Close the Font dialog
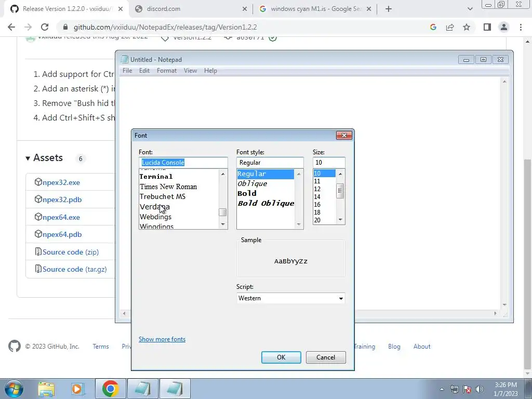The height and width of the screenshot is (399, 532). click(344, 136)
